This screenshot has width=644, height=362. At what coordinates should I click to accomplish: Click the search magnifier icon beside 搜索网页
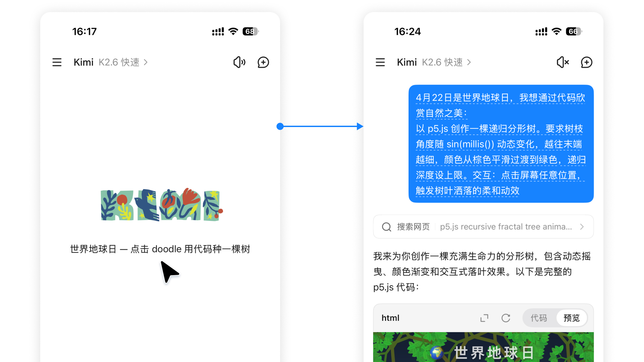click(386, 227)
